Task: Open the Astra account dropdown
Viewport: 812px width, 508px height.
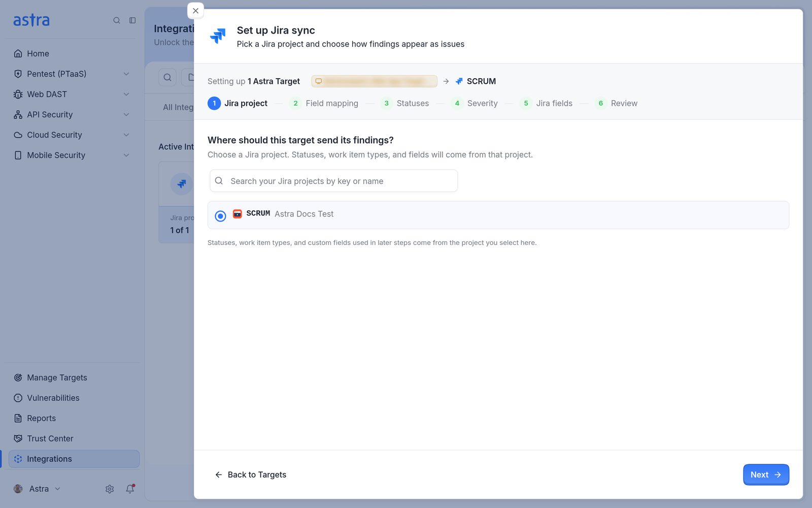Action: [45, 489]
